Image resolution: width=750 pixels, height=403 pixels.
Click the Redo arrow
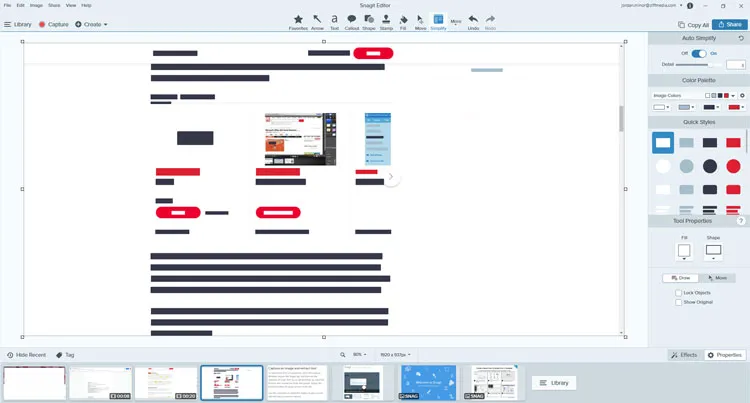(490, 22)
